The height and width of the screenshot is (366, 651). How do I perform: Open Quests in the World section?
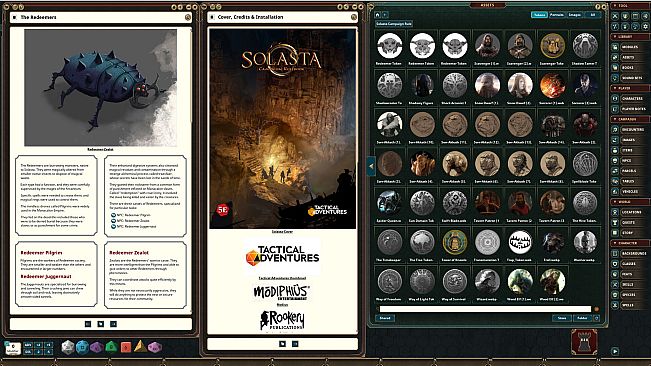[x=629, y=222]
